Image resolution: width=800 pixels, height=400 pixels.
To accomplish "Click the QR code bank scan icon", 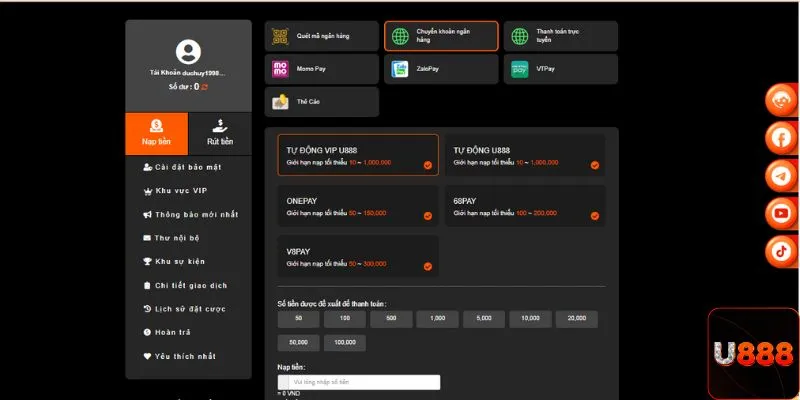I will (280, 36).
